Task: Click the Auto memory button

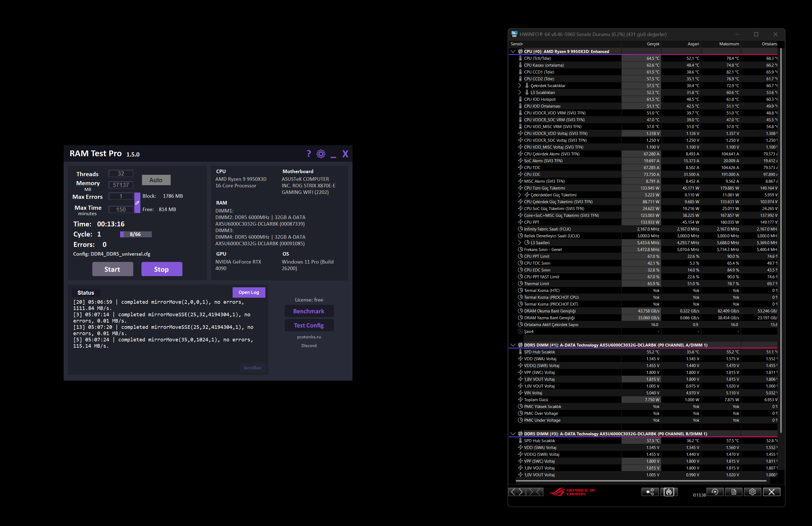Action: [156, 180]
